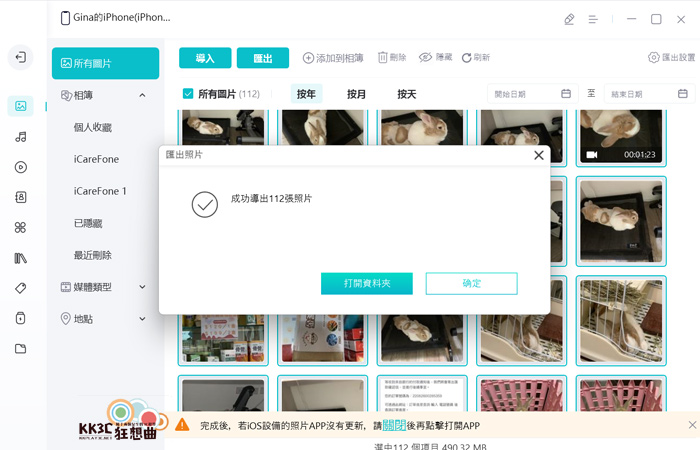Screen dimensions: 700x450
Task: Click the 确定 confirm button in dialog
Action: point(471,283)
